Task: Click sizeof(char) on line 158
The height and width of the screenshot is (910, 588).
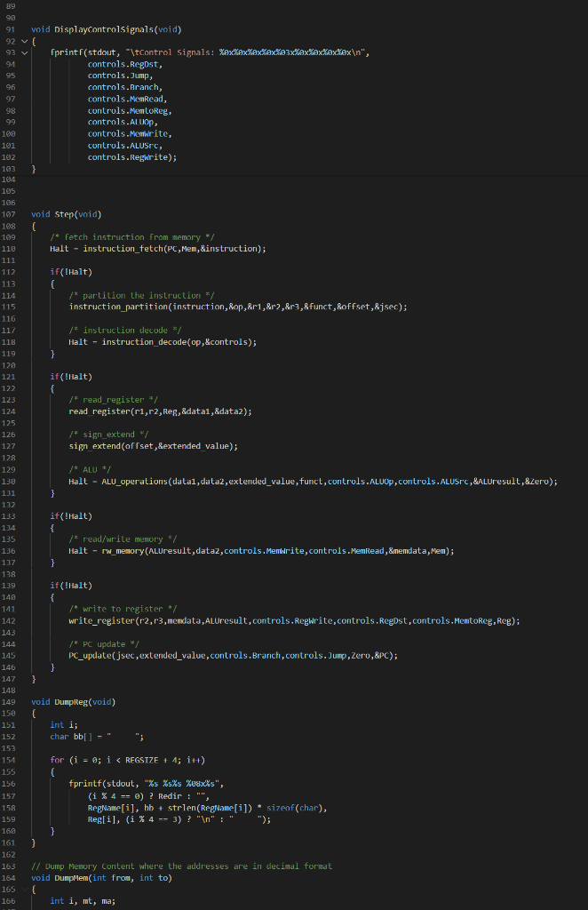Action: 296,808
